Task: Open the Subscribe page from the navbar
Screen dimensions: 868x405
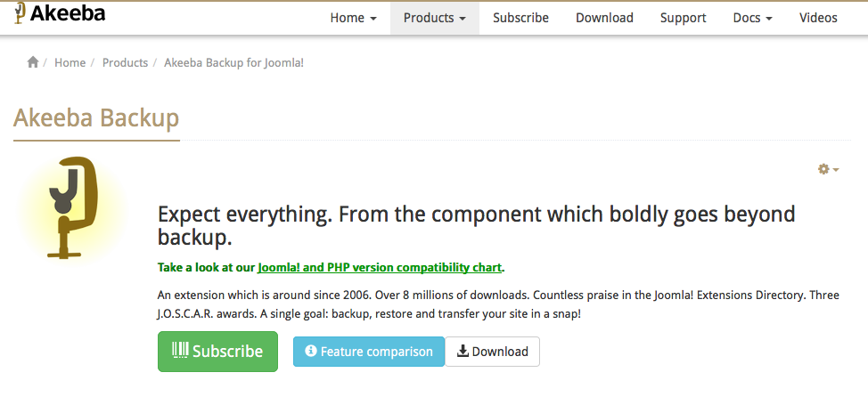Action: pos(520,18)
